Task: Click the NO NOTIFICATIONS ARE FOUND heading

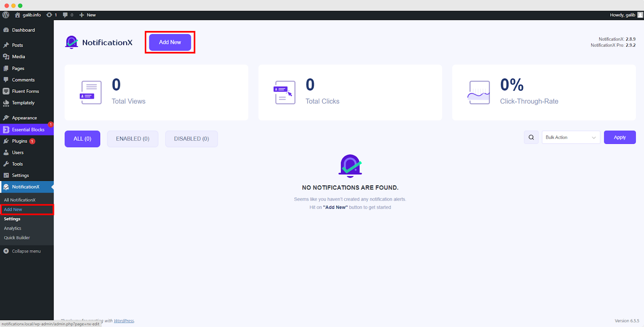Action: pyautogui.click(x=350, y=188)
